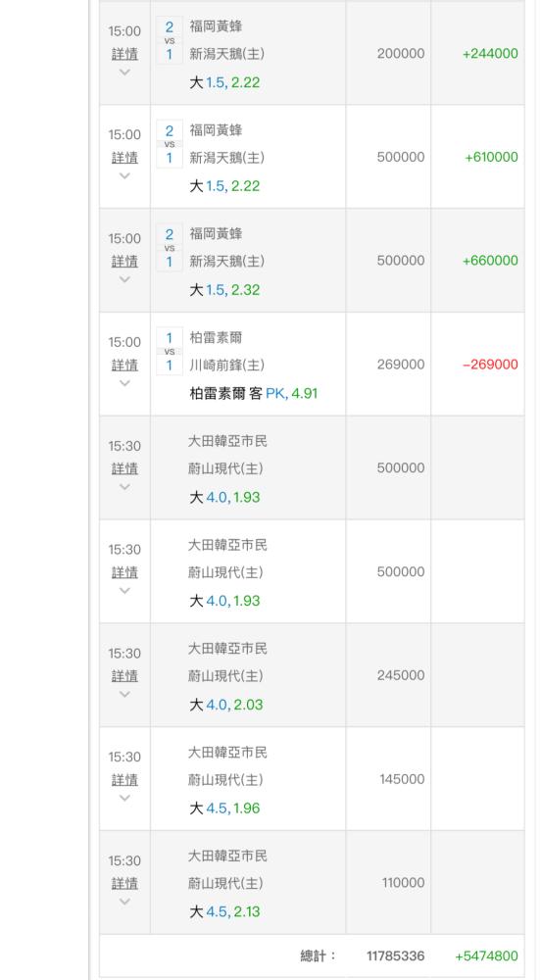Open 詳情 link for +610000 bet row
Viewport: 541px width, 980px height.
[x=124, y=158]
